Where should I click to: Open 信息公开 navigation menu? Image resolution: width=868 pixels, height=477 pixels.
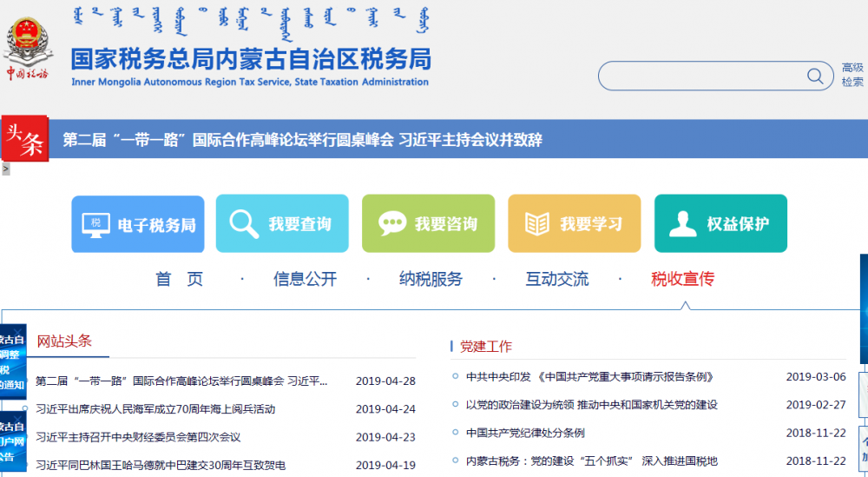click(305, 279)
